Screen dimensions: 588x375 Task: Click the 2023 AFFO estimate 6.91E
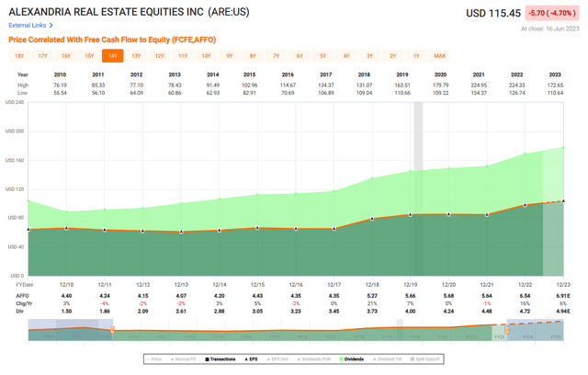(563, 296)
